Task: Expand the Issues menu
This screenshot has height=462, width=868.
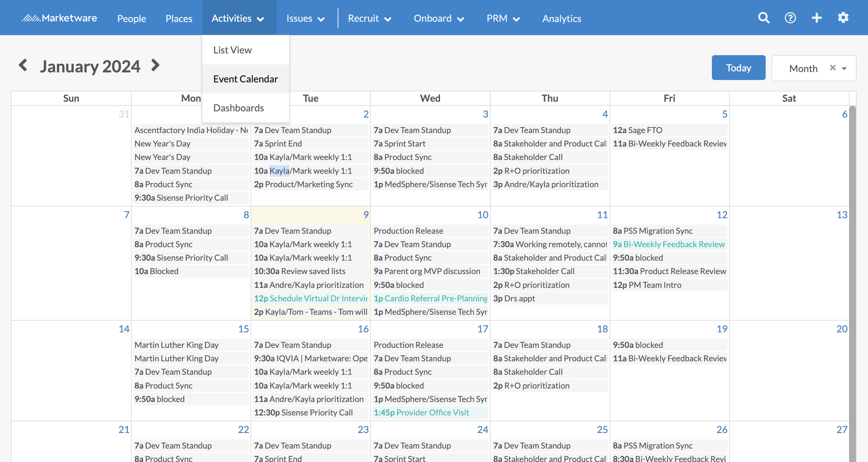Action: pos(305,18)
